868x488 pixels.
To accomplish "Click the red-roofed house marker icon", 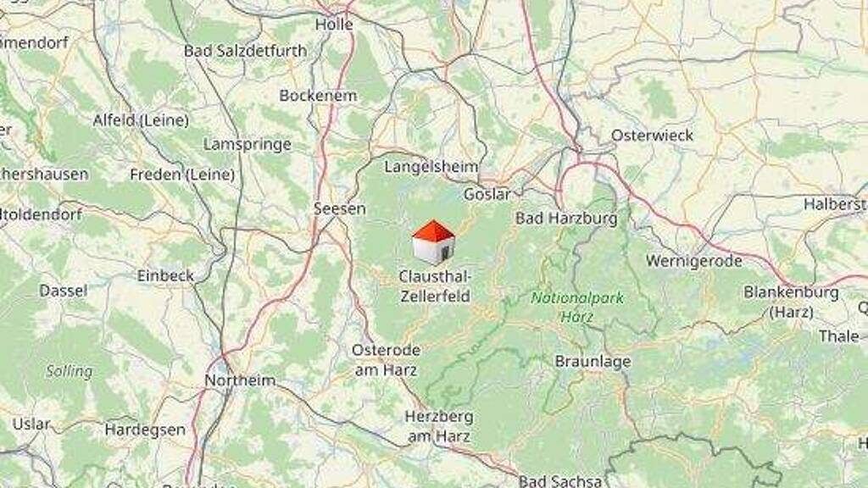I will pos(433,241).
